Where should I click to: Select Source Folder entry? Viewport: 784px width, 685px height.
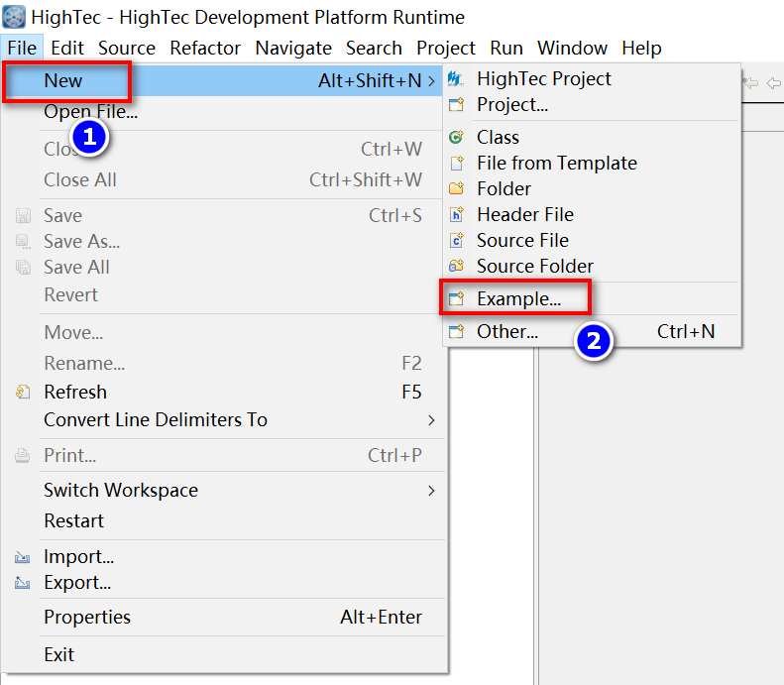[x=592, y=266]
